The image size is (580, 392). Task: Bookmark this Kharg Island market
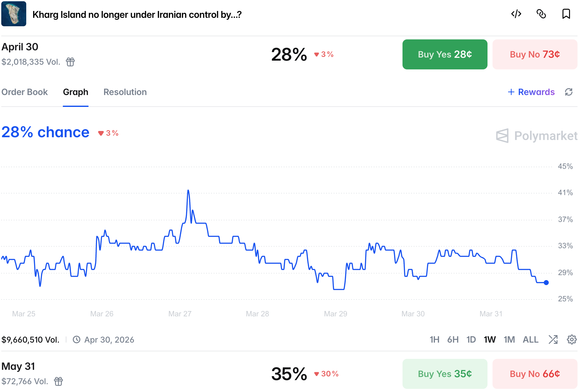pos(566,14)
